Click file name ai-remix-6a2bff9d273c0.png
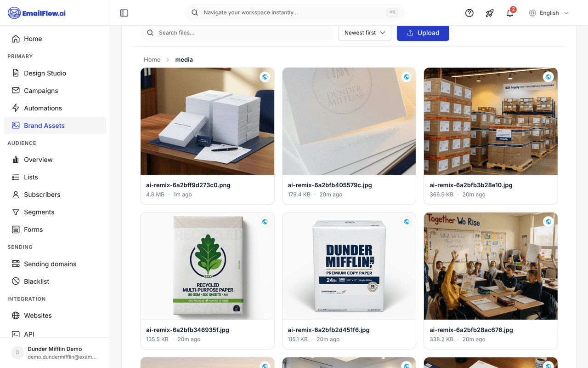Viewport: 588px width, 368px height. (188, 185)
